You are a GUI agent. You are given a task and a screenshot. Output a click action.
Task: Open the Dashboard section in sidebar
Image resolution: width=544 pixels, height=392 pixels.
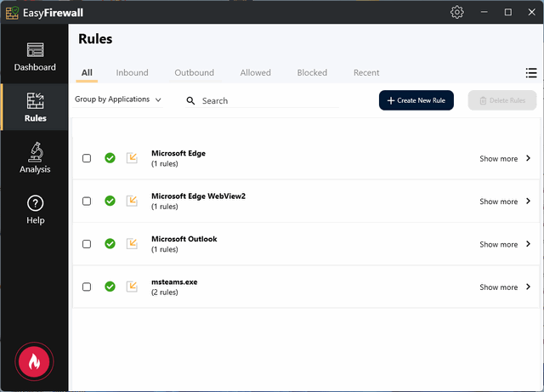pos(35,57)
